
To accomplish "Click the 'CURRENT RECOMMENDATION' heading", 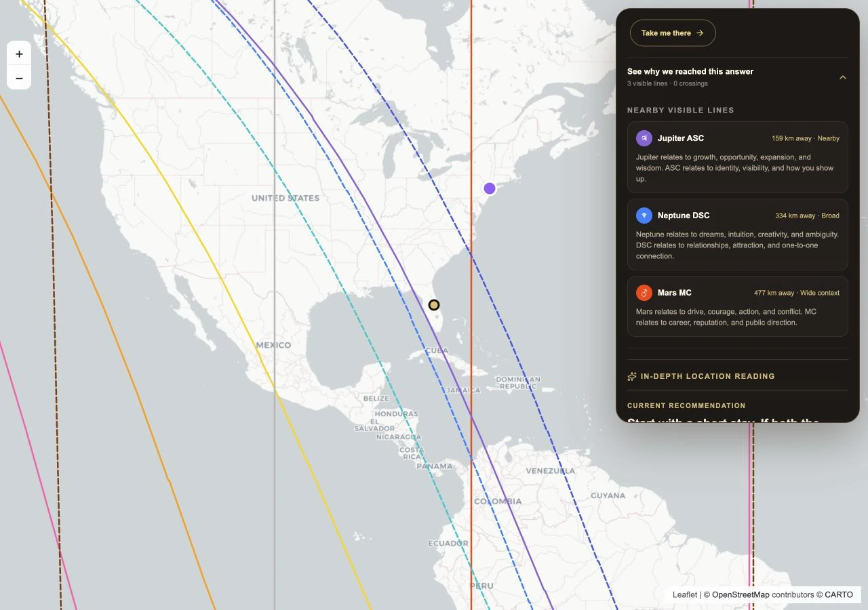I will coord(686,405).
